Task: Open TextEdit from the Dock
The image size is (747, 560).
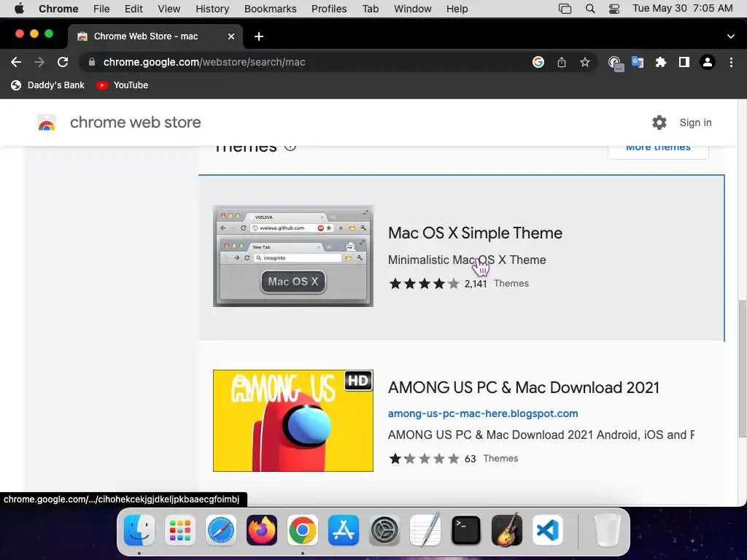Action: click(425, 530)
